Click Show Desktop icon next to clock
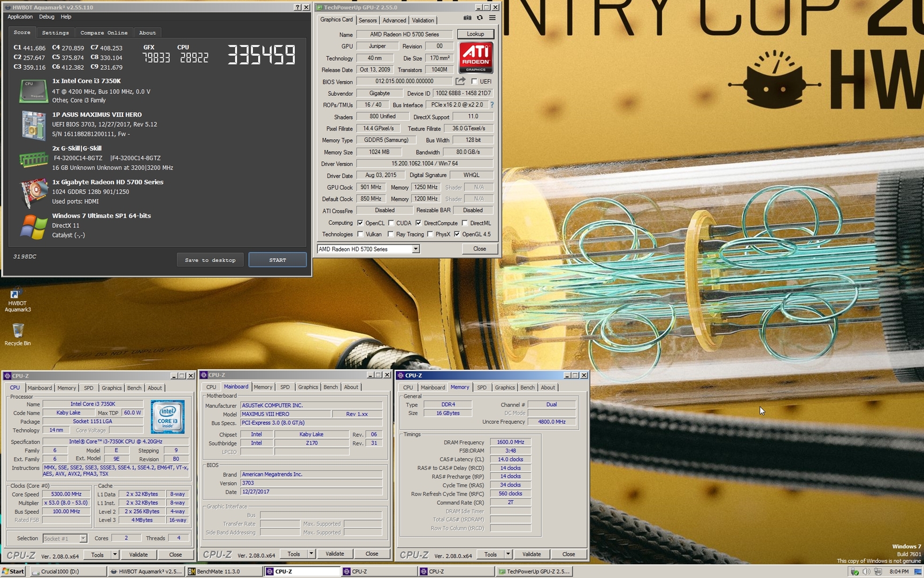This screenshot has height=578, width=924. [918, 572]
